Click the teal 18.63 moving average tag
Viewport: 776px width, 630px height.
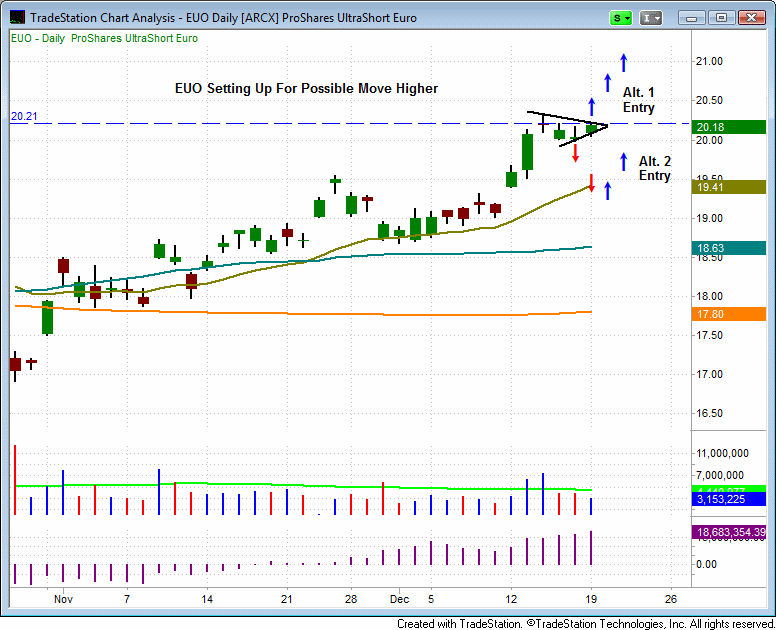(x=729, y=248)
